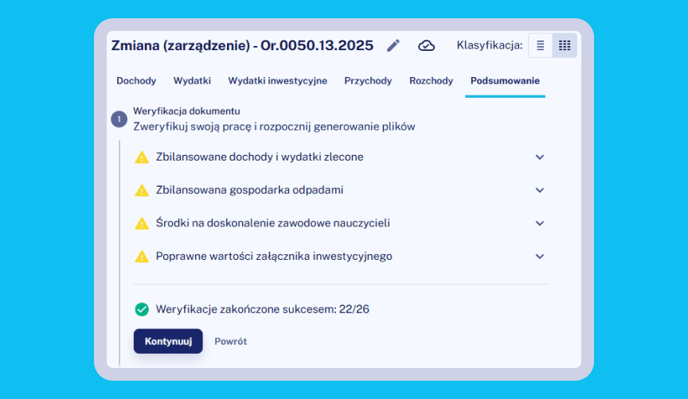This screenshot has height=399, width=688.
Task: Open the Rozchody tab
Action: pyautogui.click(x=431, y=81)
